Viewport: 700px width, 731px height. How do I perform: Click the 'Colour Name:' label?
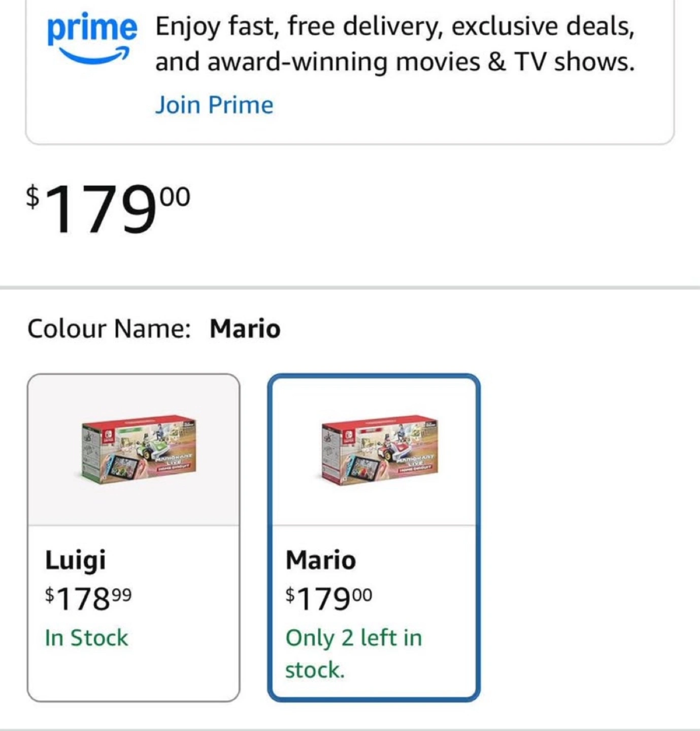pyautogui.click(x=109, y=328)
